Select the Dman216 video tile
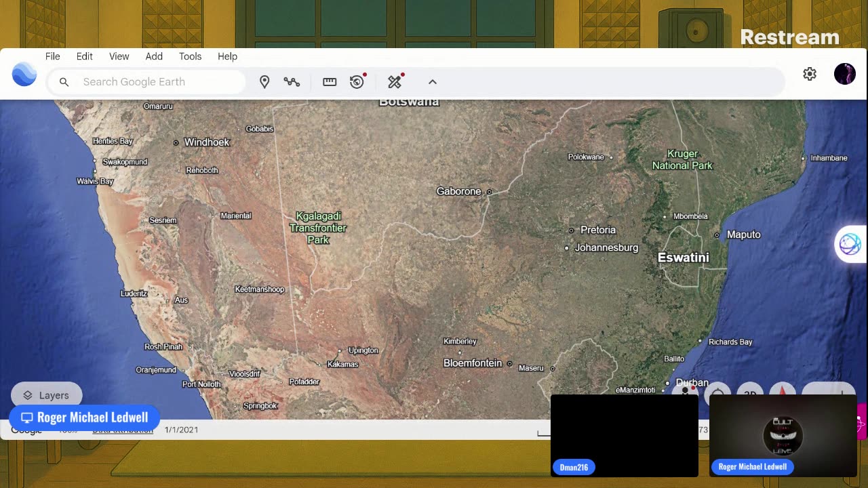Image resolution: width=868 pixels, height=488 pixels. click(625, 435)
